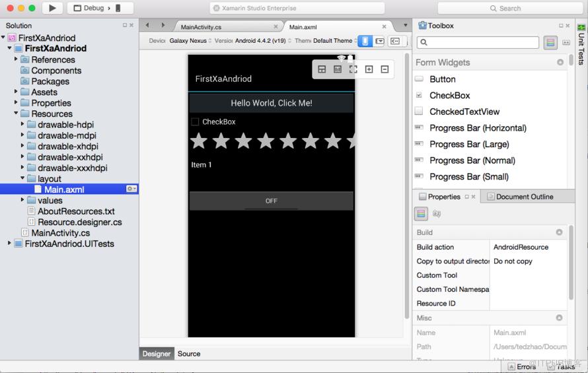Open the Errors pad button
The image size is (588, 373).
523,366
